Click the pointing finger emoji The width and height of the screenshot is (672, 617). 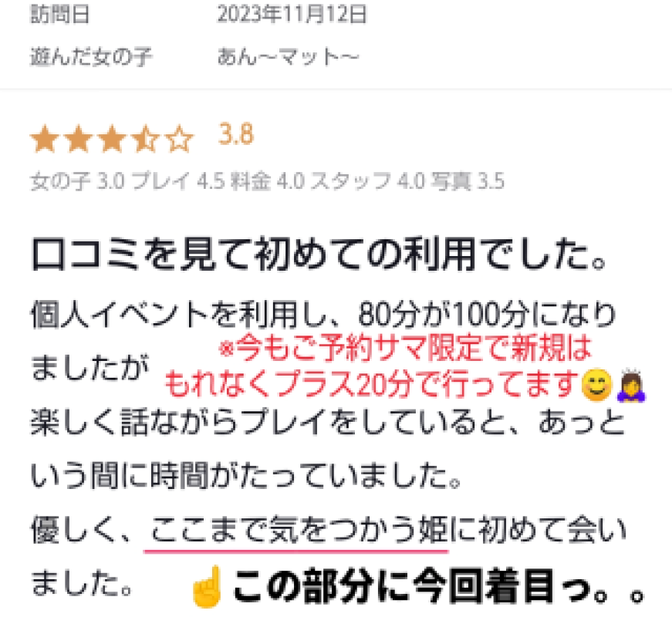(x=208, y=586)
